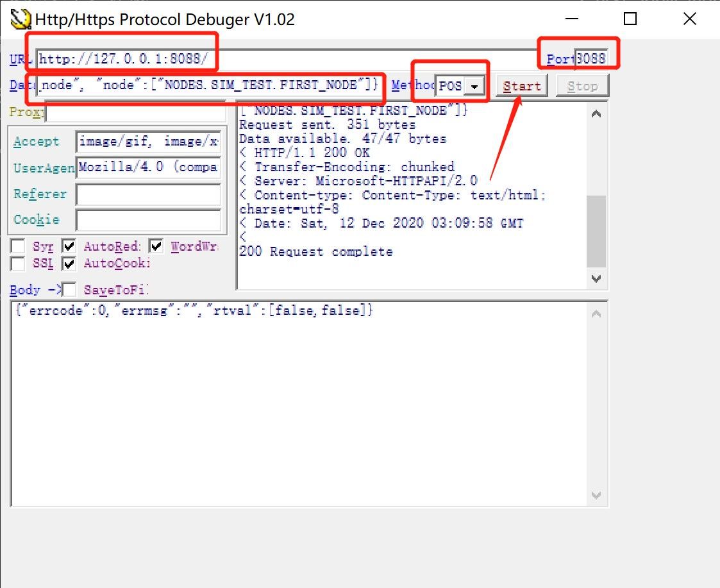Click the Accept label

click(x=37, y=142)
